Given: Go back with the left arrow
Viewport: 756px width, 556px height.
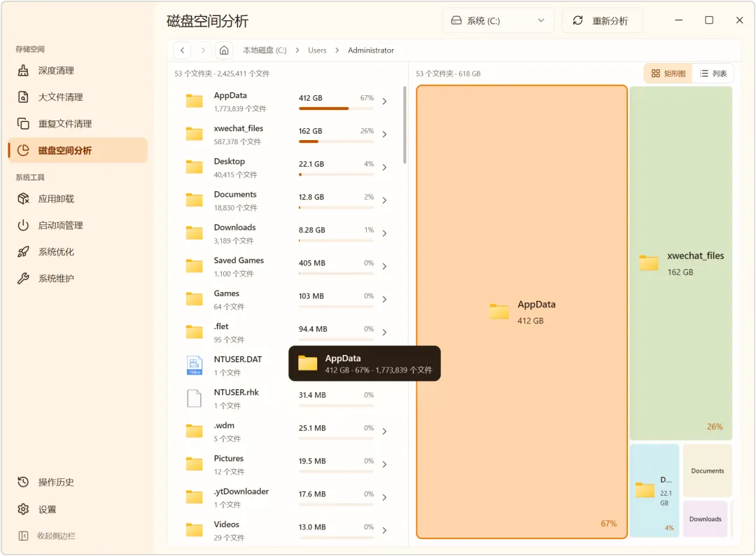Looking at the screenshot, I should point(182,50).
